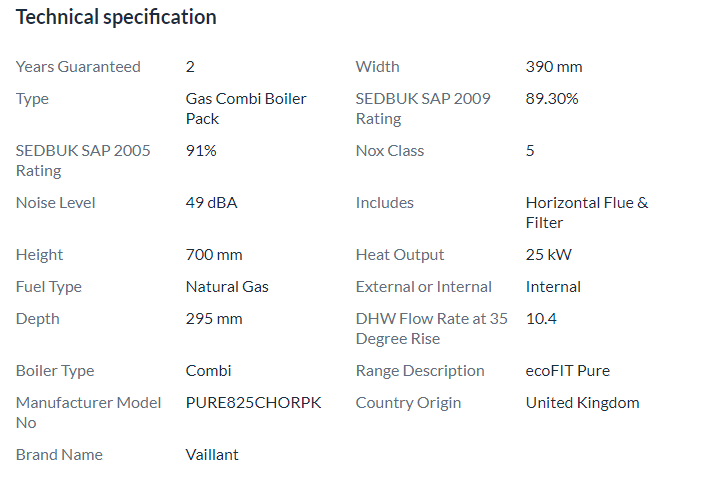Select the 295 mm depth value
This screenshot has width=717, height=487.
(214, 319)
